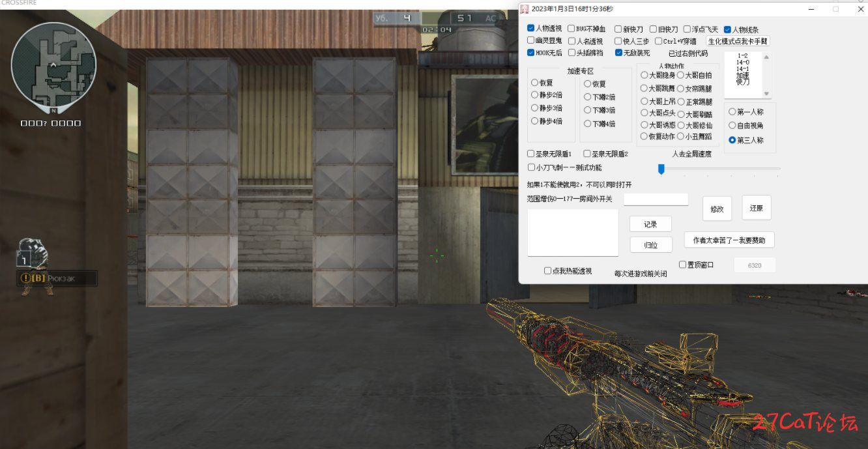The height and width of the screenshot is (449, 868).
Task: Enable the 浮点飞天 checkbox
Action: (x=687, y=29)
